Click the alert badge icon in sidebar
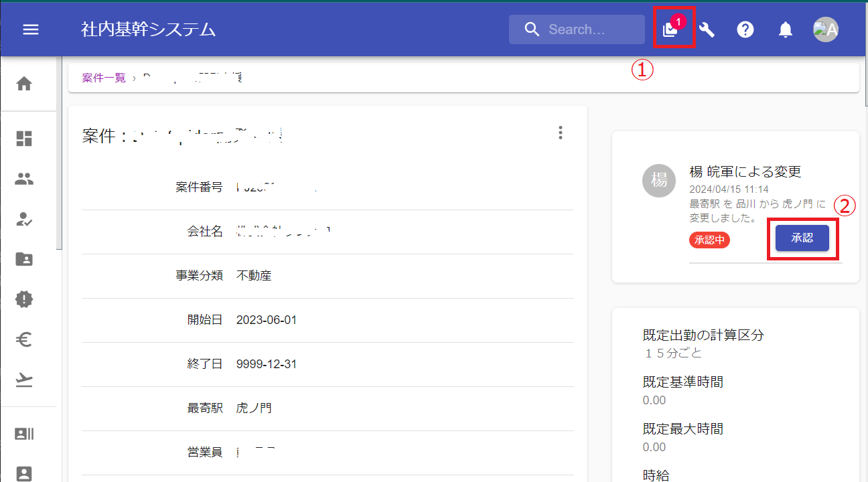868x482 pixels. click(x=24, y=299)
